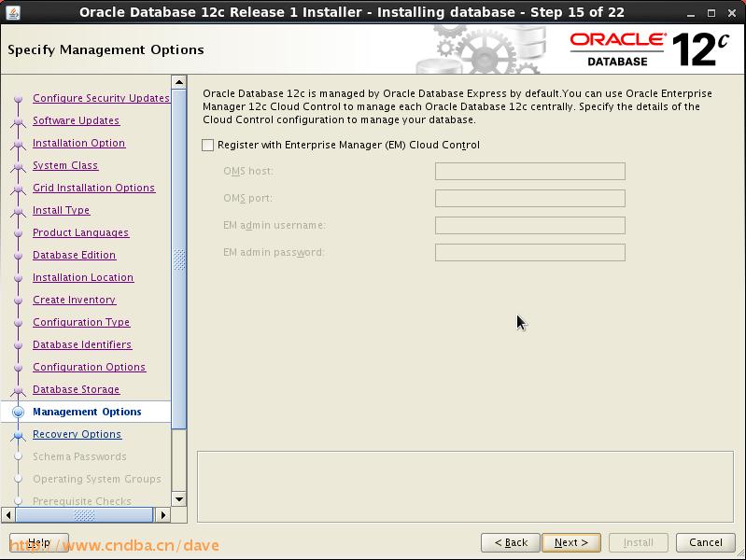
Task: Go to Install Type step
Action: 61,210
